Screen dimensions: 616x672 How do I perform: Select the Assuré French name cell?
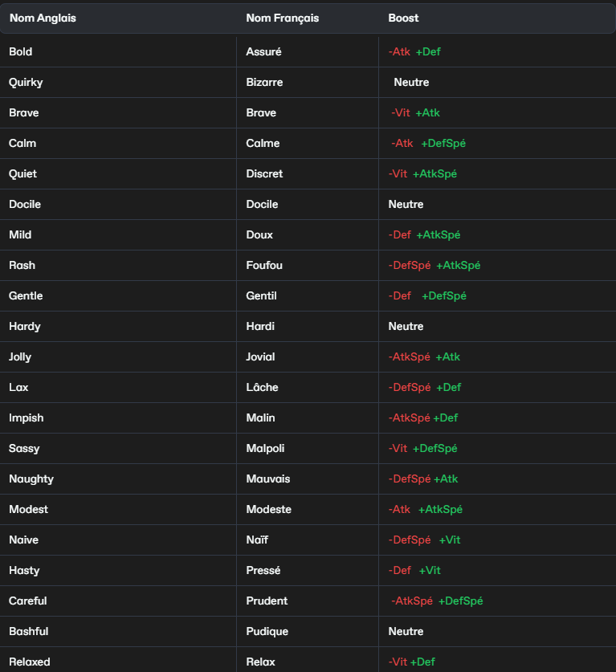click(x=263, y=52)
